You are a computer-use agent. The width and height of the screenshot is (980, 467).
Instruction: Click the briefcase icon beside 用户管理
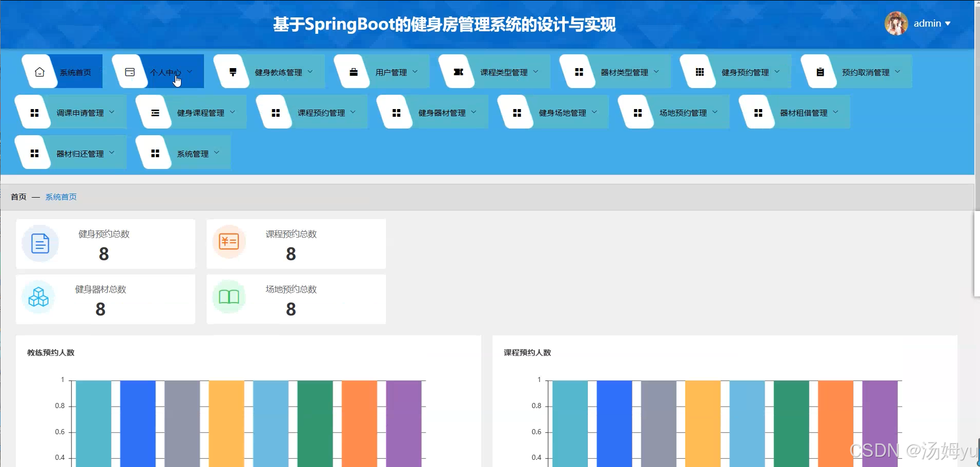[x=354, y=72]
